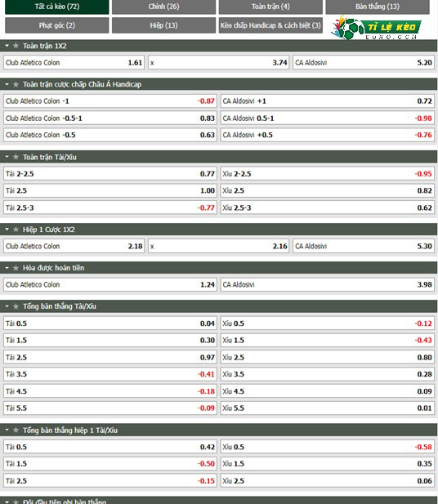Collapse Tổng bàn thắng hiệp 1 Tài/Xỉu
This screenshot has height=504, width=438.
7,430
